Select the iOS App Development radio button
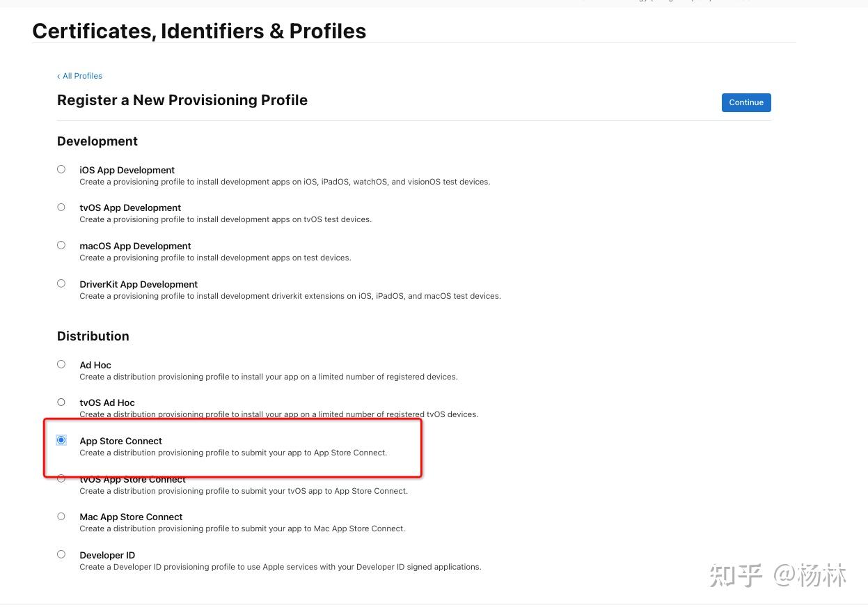 click(x=61, y=169)
